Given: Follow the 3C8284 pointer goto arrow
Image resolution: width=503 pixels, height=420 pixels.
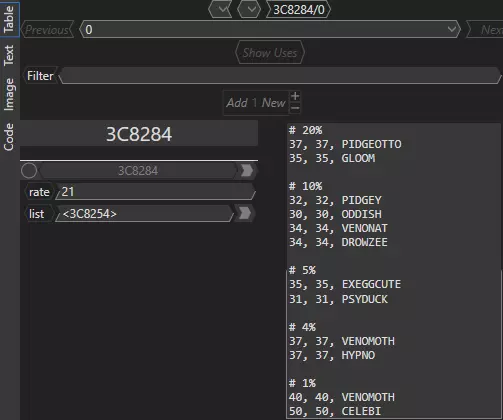Looking at the screenshot, I should click(x=247, y=171).
